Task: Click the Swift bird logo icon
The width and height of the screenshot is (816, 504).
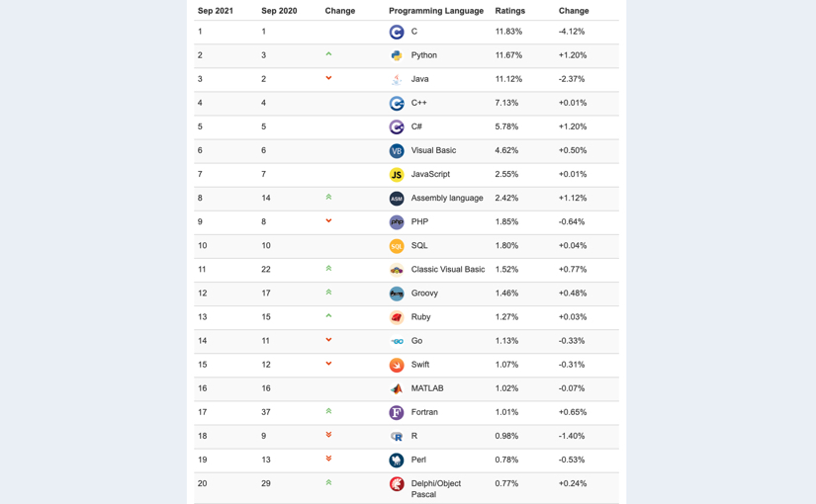Action: click(397, 365)
